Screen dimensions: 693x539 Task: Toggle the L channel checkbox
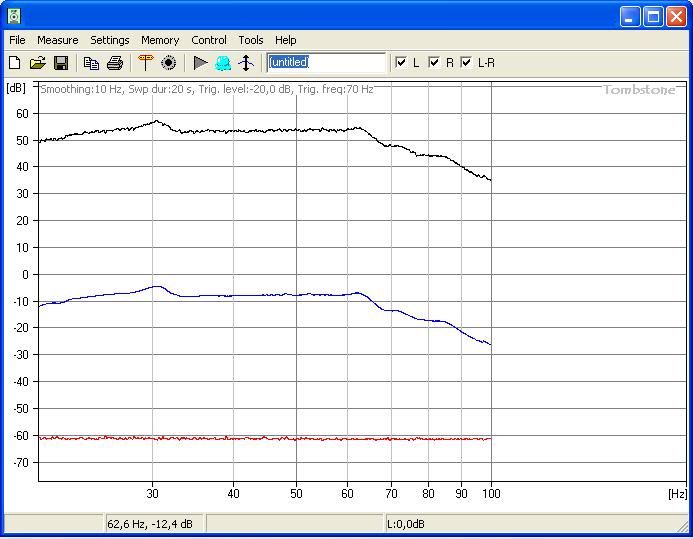(x=401, y=62)
